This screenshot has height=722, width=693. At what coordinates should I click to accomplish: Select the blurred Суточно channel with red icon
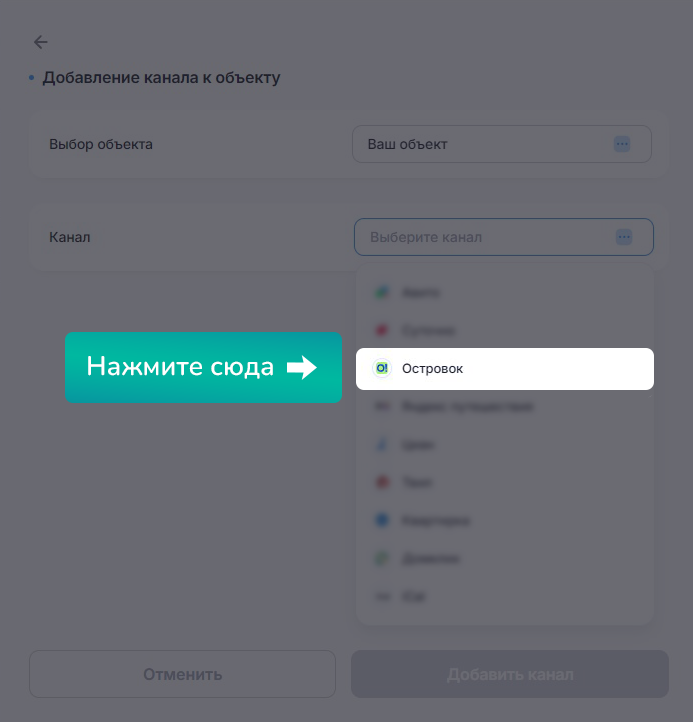tap(505, 330)
